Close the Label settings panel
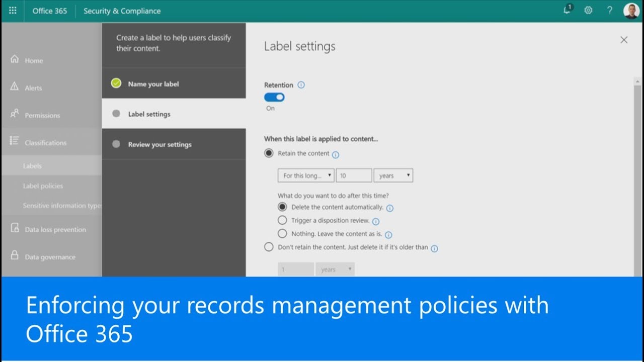The height and width of the screenshot is (362, 644). [624, 40]
